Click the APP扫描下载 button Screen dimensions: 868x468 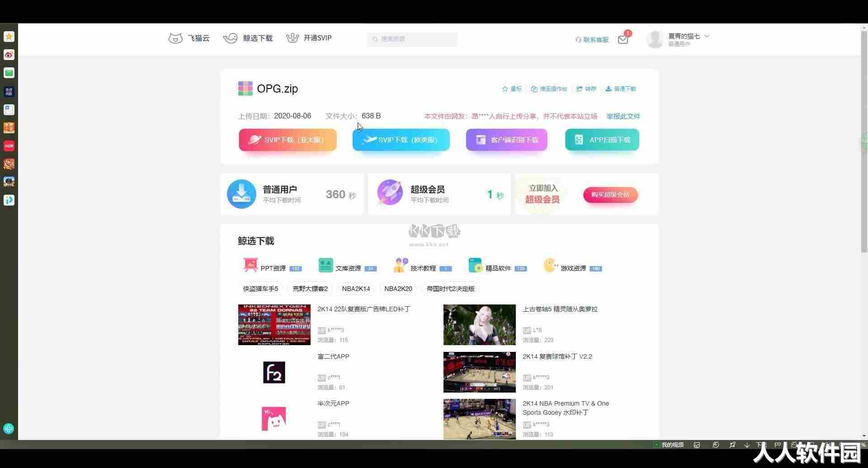coord(602,140)
